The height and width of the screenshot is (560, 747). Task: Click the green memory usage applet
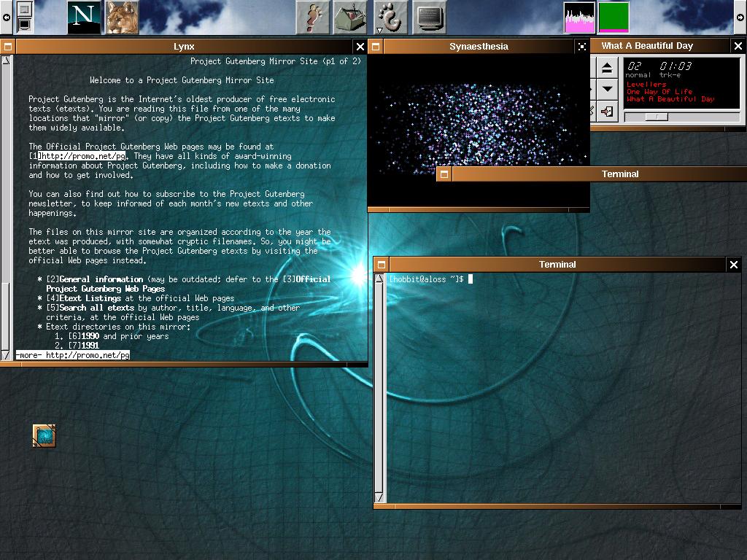(614, 17)
